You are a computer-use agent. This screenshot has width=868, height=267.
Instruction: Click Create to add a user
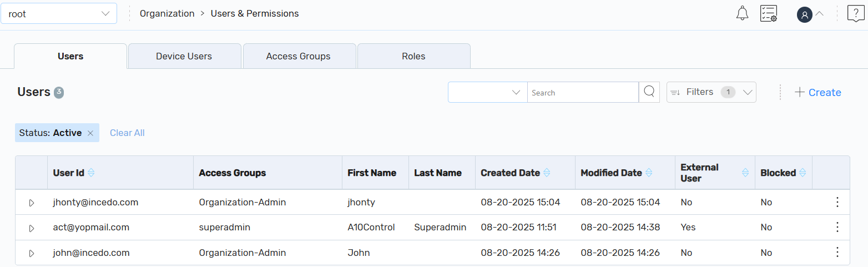click(818, 92)
